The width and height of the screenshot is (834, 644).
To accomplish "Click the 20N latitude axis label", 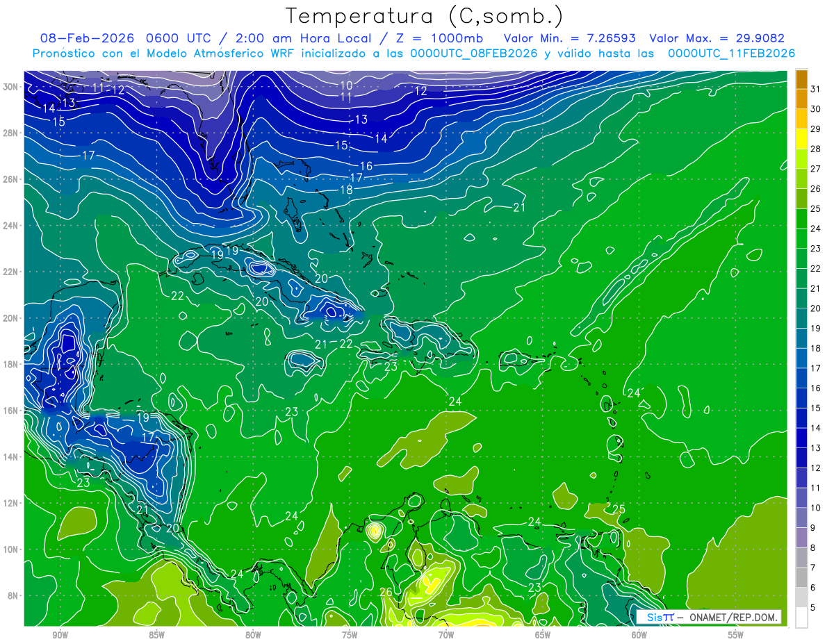I will (10, 318).
